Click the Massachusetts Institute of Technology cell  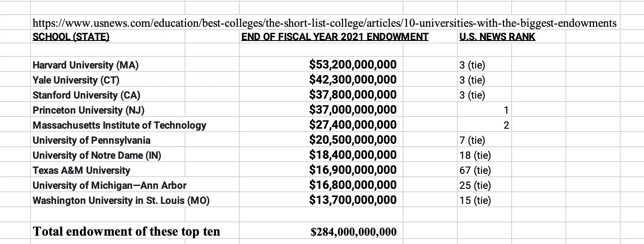pos(119,125)
